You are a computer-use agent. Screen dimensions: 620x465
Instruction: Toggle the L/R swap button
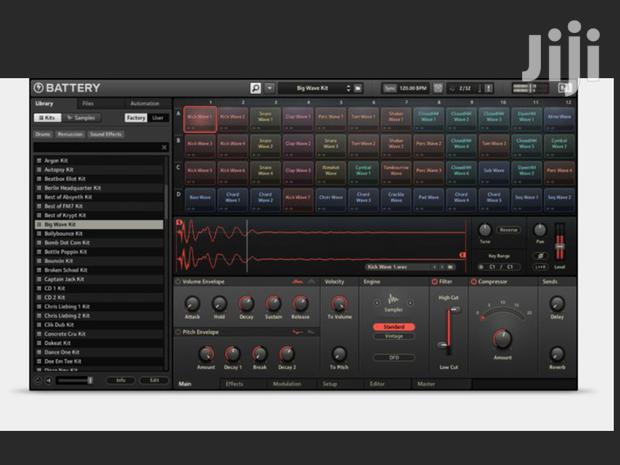point(540,267)
